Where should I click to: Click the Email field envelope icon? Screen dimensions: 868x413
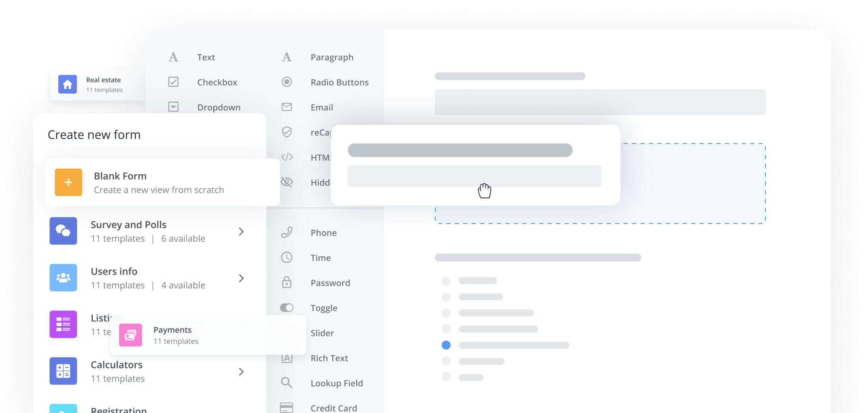[287, 107]
